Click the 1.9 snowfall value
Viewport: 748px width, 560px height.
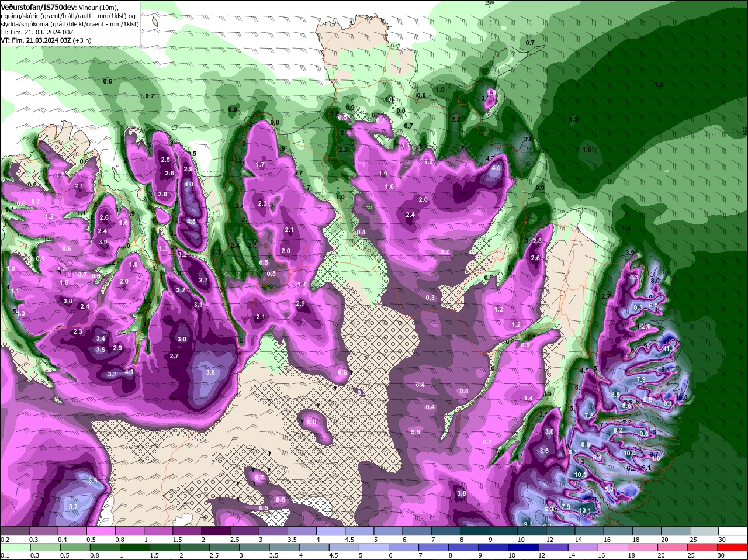[x=383, y=174]
